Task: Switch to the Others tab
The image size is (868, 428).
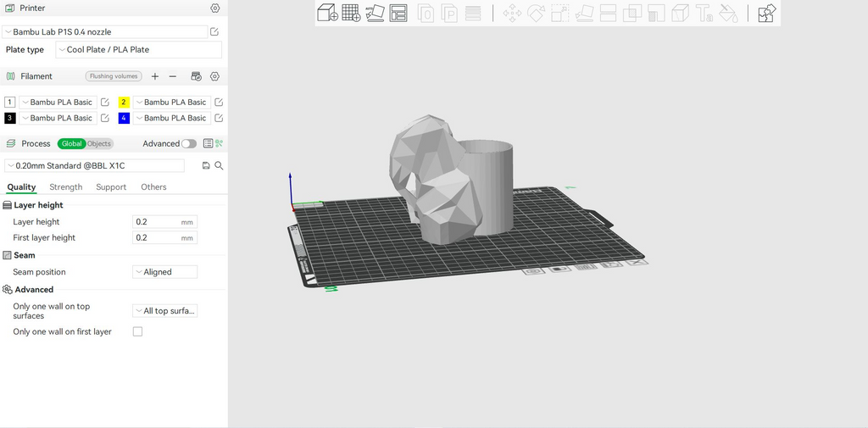Action: 153,187
